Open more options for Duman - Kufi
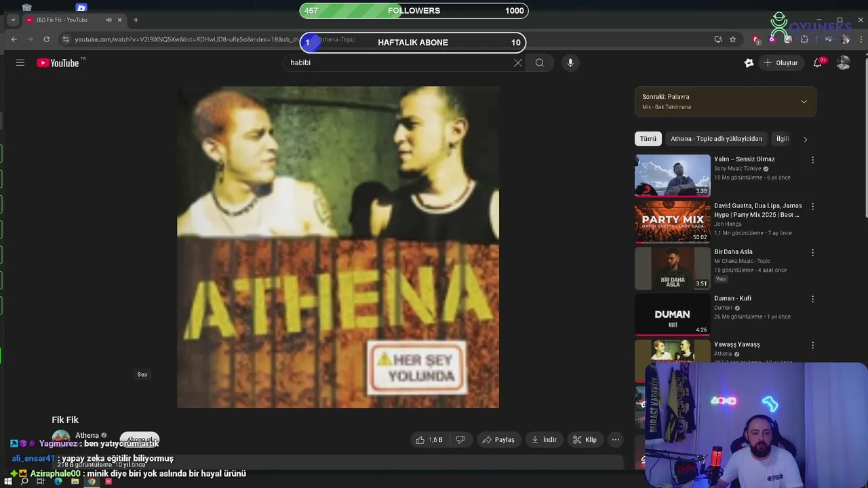The image size is (868, 488). point(812,299)
